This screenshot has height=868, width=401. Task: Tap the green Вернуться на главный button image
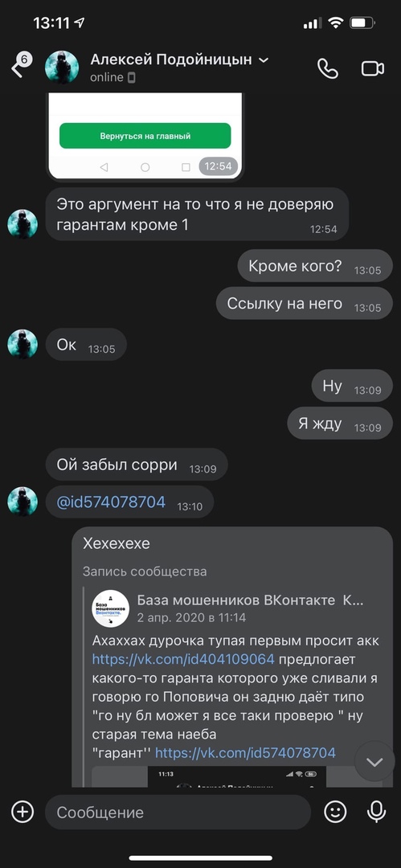click(x=145, y=136)
